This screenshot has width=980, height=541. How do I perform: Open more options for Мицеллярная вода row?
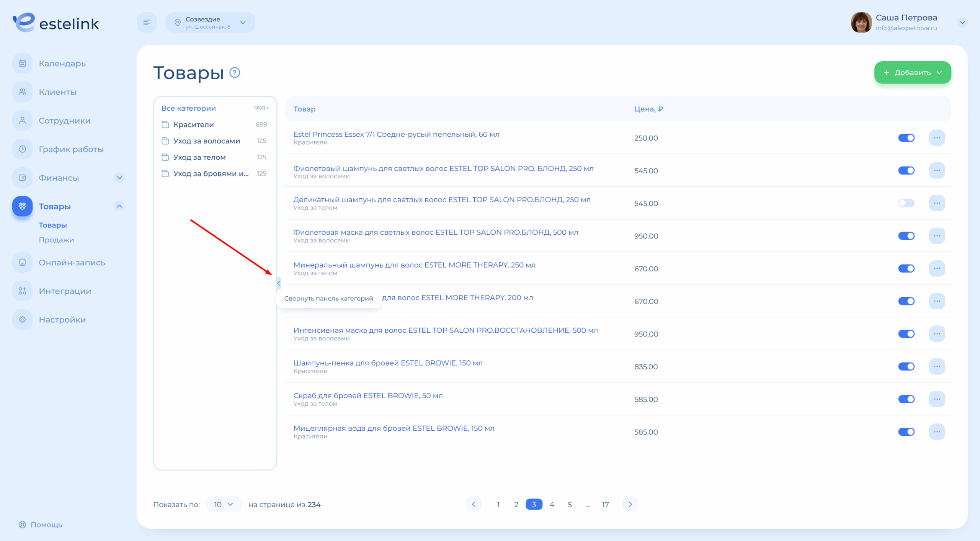coord(937,432)
